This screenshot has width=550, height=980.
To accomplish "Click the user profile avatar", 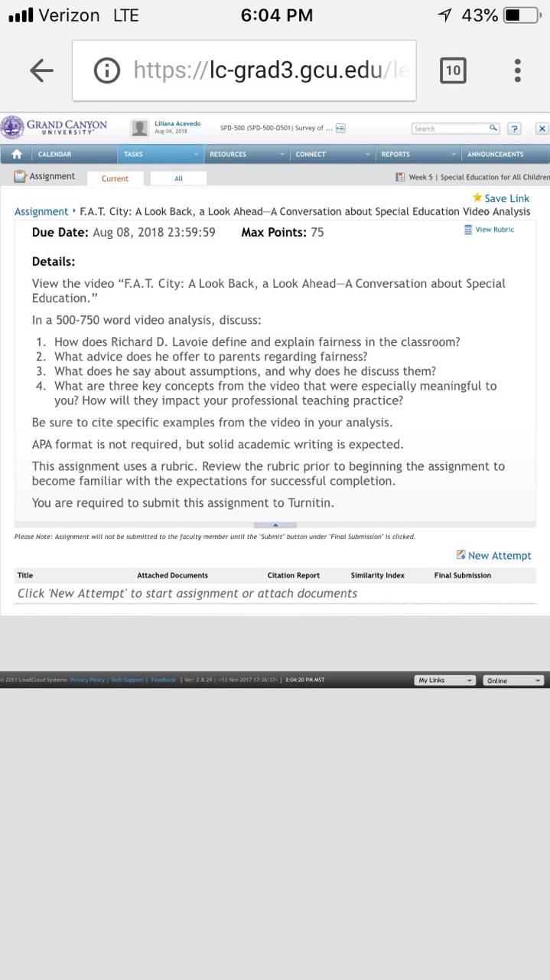I will [139, 128].
